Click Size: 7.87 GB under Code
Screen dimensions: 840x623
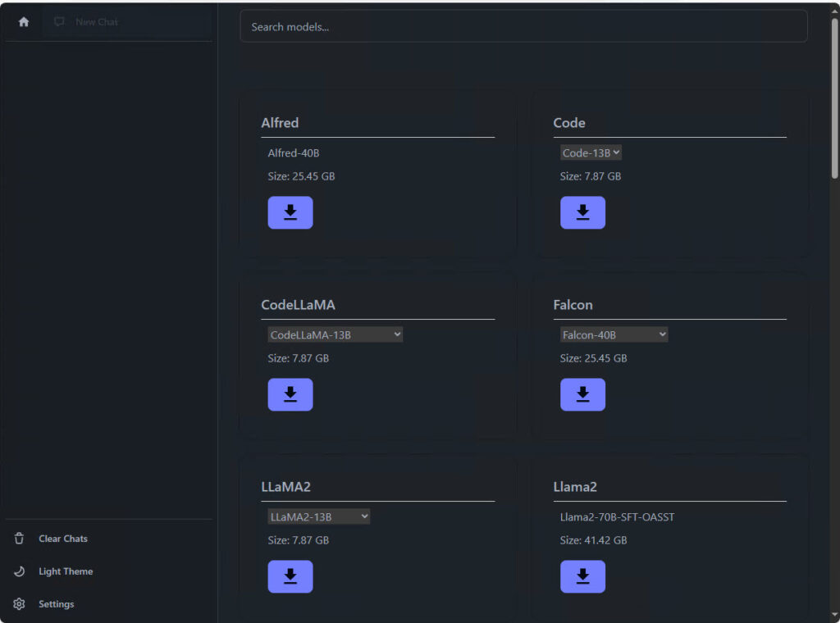(x=591, y=176)
